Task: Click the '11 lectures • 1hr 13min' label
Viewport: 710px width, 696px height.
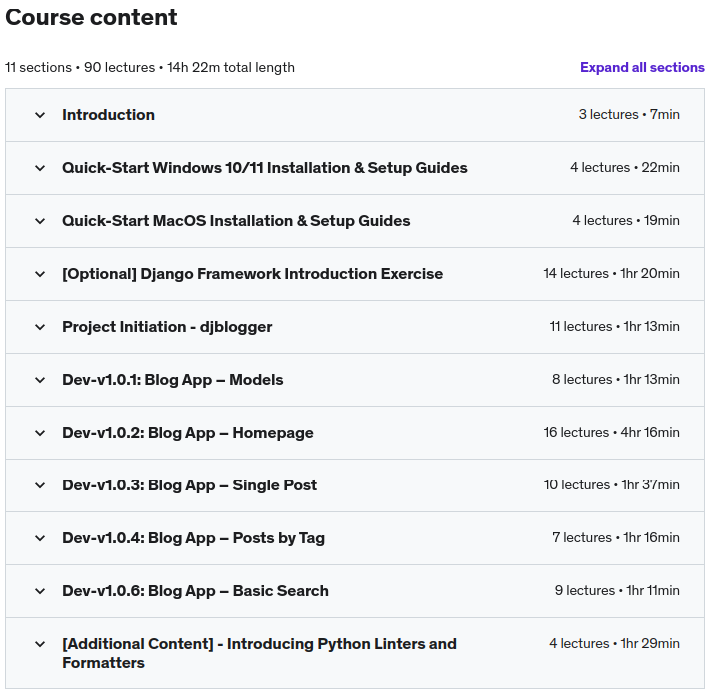Action: click(614, 326)
